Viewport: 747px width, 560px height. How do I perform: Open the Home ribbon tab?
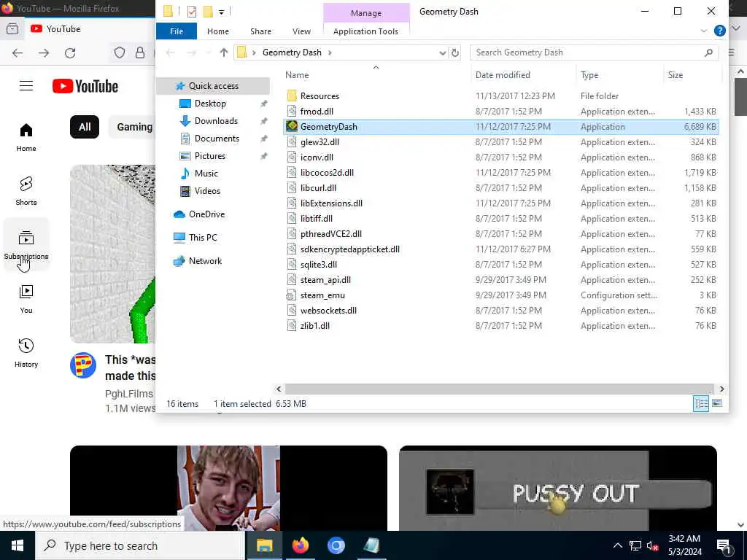pyautogui.click(x=217, y=31)
